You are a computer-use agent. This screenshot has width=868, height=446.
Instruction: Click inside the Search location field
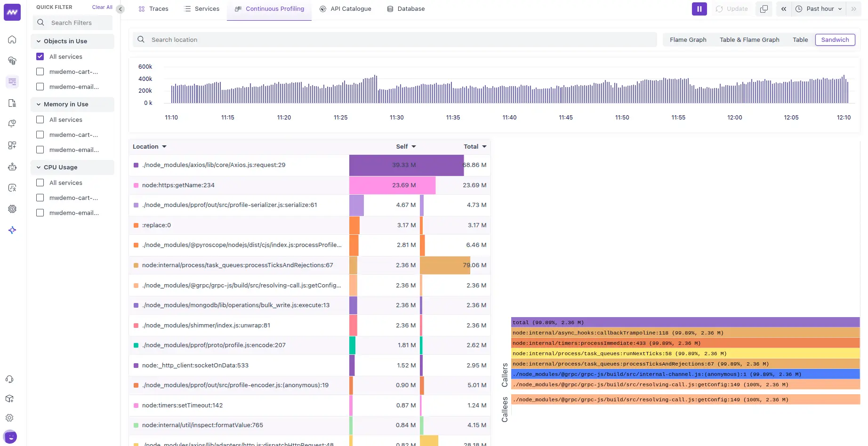[330, 40]
